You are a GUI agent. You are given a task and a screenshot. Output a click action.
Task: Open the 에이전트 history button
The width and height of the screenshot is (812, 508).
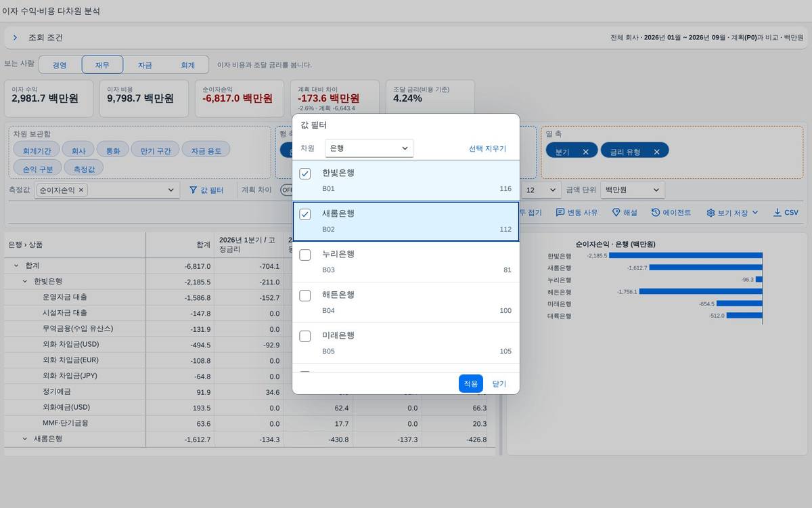pyautogui.click(x=671, y=213)
